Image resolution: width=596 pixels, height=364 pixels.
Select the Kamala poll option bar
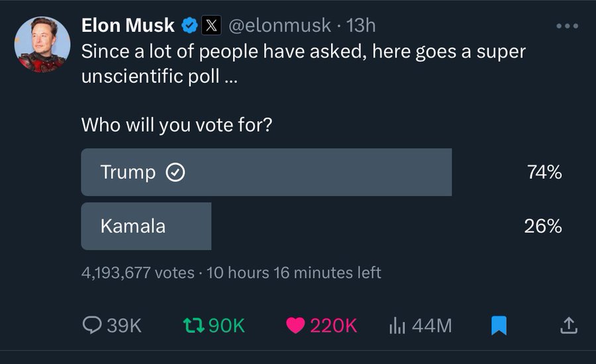pos(146,226)
